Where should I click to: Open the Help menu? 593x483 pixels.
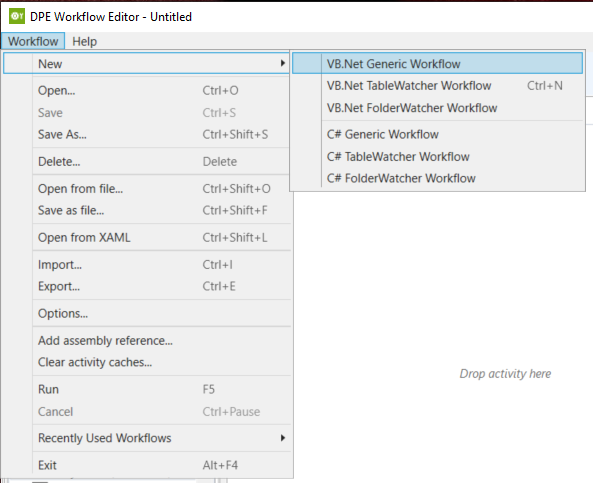(x=84, y=41)
